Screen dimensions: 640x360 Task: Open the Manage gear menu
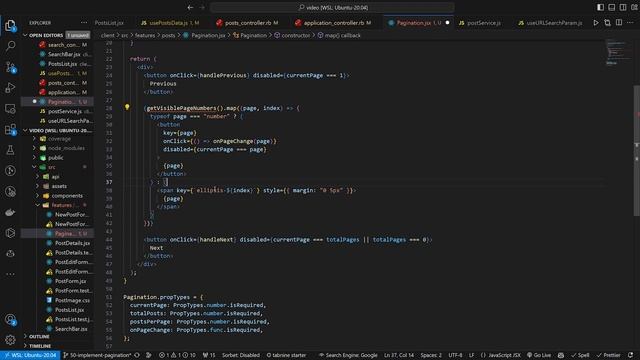coord(10,340)
